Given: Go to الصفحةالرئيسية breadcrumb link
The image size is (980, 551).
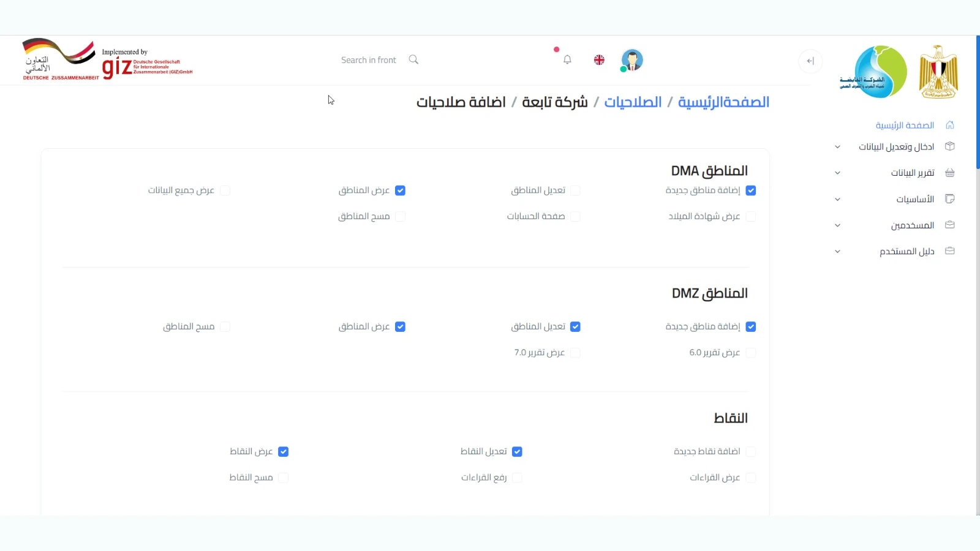Looking at the screenshot, I should pos(723,102).
